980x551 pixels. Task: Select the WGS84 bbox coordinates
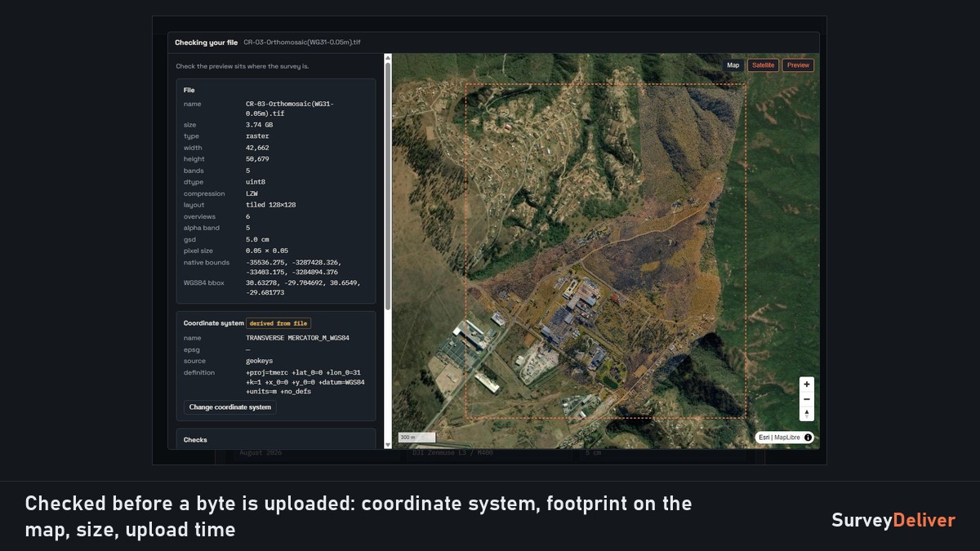pyautogui.click(x=303, y=287)
